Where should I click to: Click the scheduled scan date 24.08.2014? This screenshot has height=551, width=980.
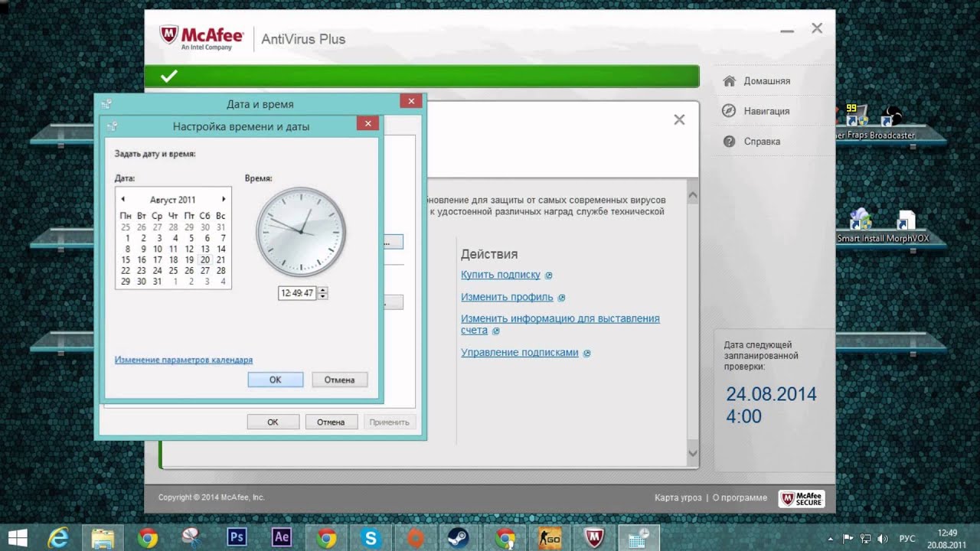(x=771, y=394)
